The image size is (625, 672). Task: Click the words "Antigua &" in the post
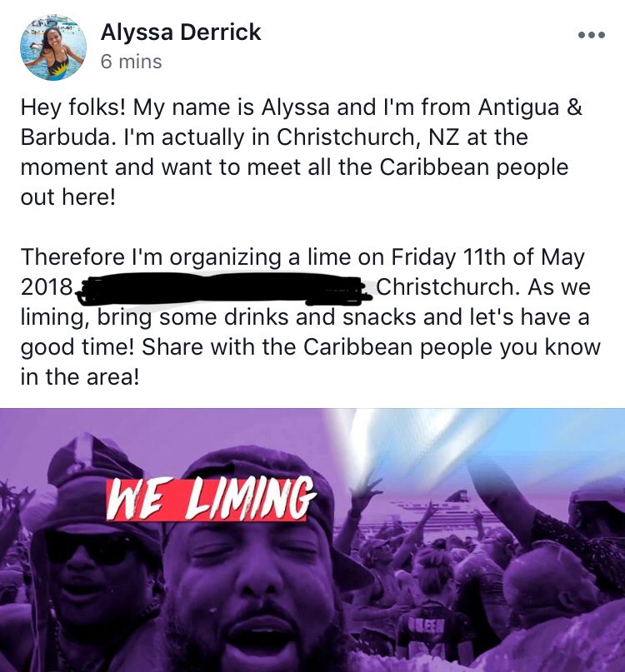click(530, 107)
